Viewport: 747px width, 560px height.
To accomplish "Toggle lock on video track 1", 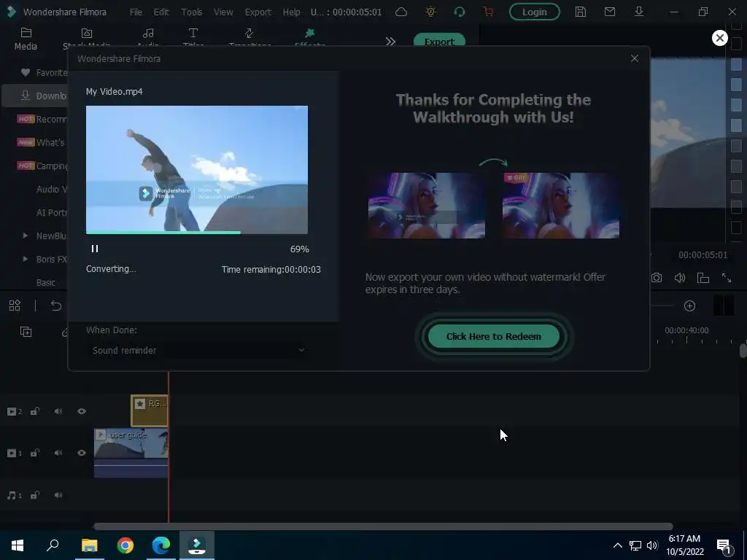I will pyautogui.click(x=35, y=453).
